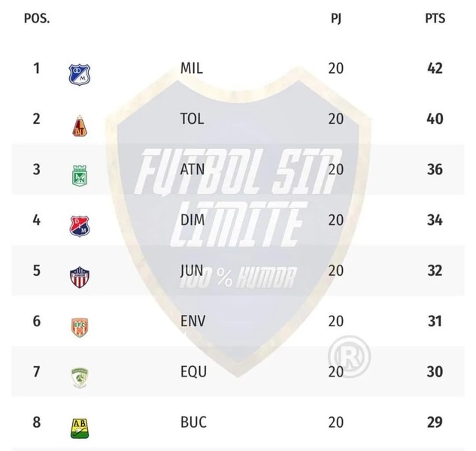Open the DIM Medellín red-blue crest
Image resolution: width=476 pixels, height=451 pixels.
click(x=80, y=226)
